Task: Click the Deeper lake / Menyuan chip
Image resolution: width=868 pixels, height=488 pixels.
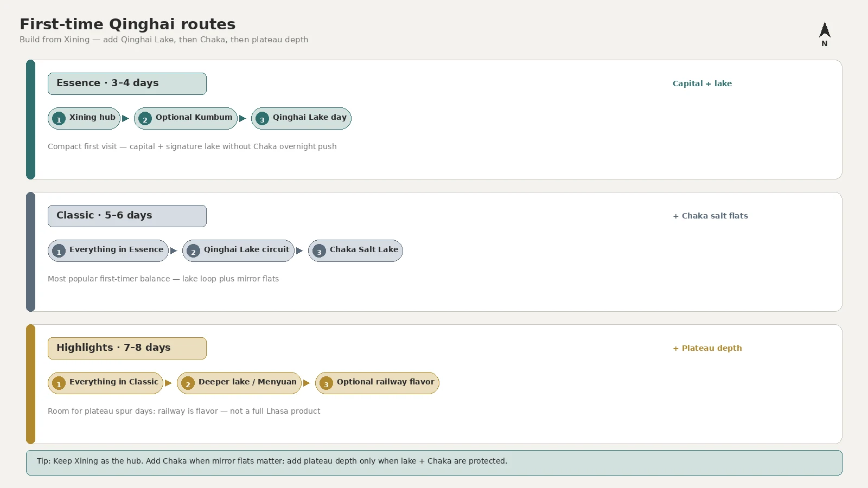Action: (239, 383)
